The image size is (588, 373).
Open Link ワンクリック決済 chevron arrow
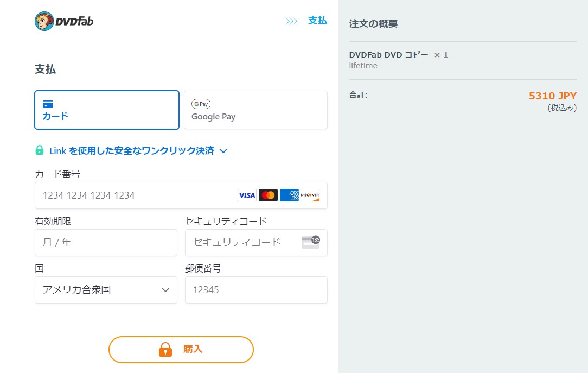(223, 151)
